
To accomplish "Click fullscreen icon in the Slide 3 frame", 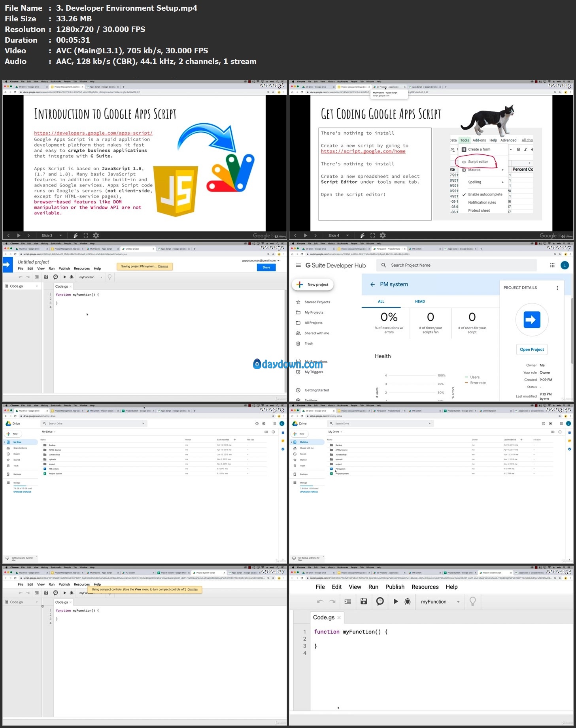I will pos(86,235).
